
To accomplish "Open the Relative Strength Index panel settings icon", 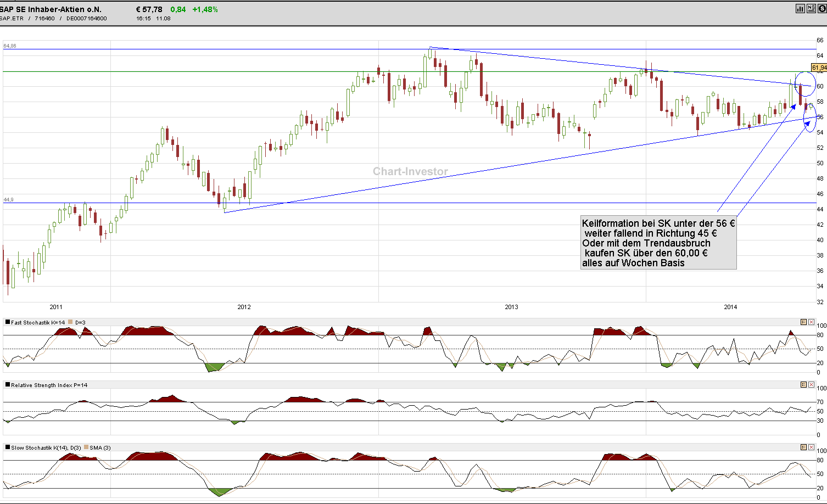I will [803, 385].
